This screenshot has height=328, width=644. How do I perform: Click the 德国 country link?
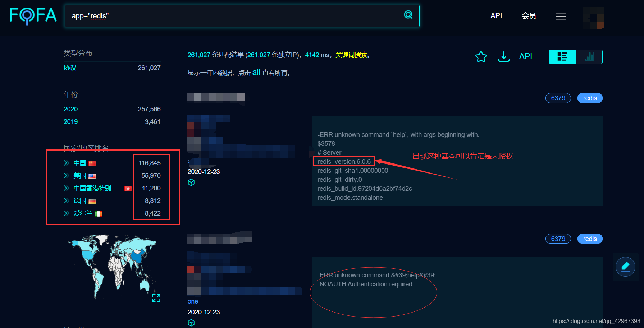coord(80,201)
